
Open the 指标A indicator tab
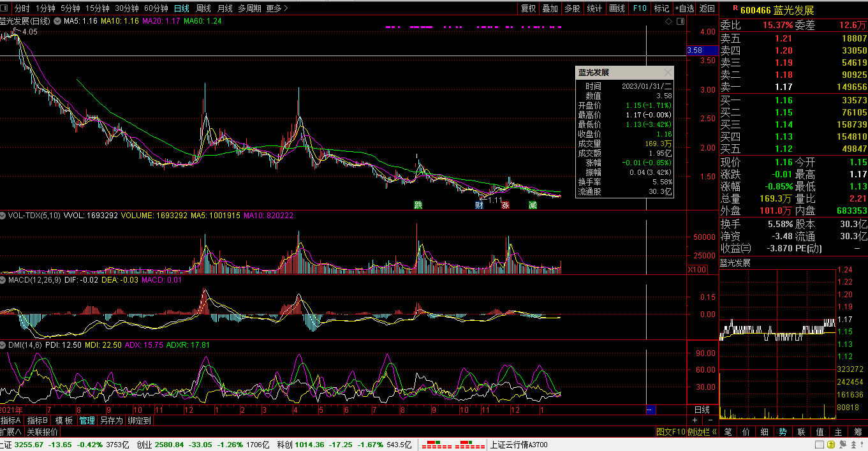[11, 420]
